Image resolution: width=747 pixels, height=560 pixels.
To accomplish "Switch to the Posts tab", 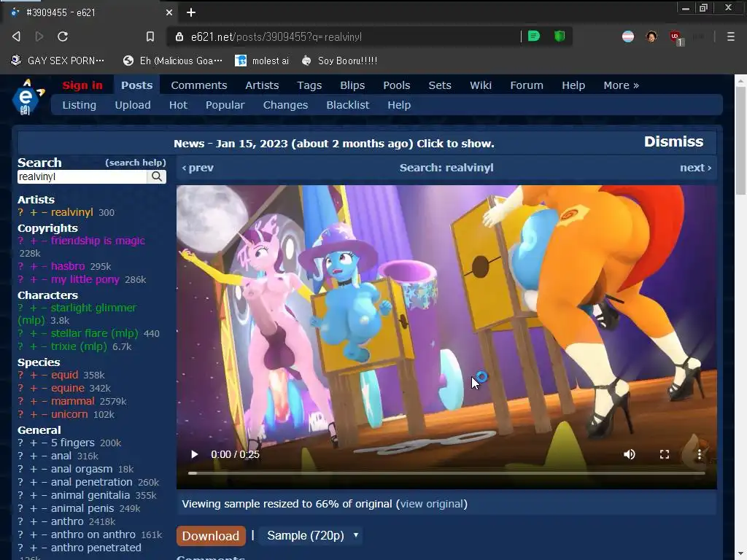I will coord(136,85).
